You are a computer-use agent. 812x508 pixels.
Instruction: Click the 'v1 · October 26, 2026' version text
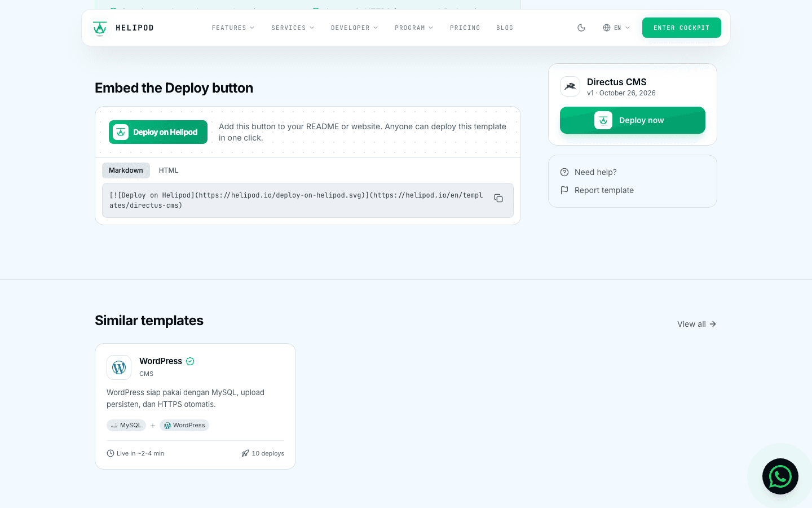(621, 93)
